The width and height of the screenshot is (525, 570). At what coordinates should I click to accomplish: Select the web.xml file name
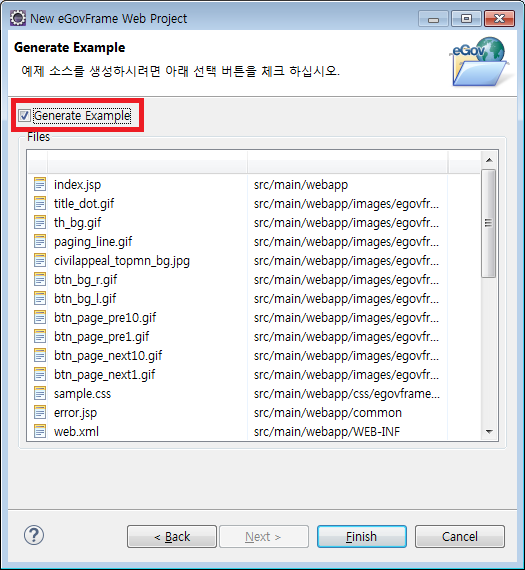76,431
